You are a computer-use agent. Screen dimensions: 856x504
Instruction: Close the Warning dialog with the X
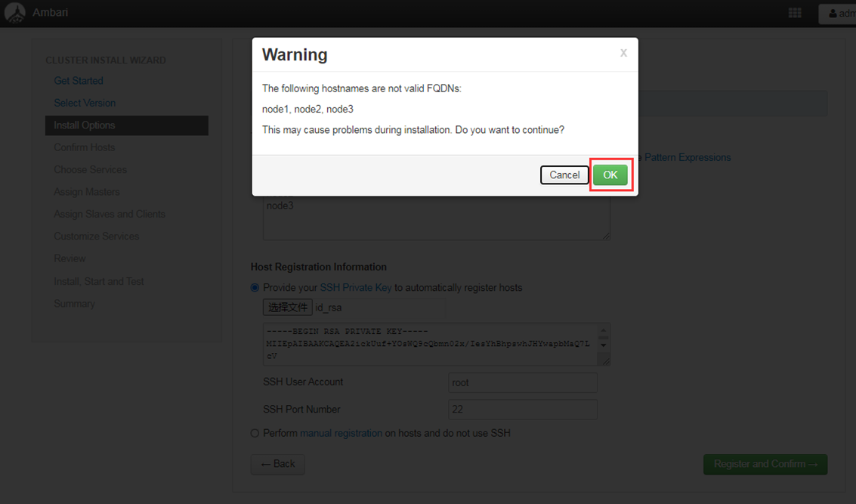point(623,53)
